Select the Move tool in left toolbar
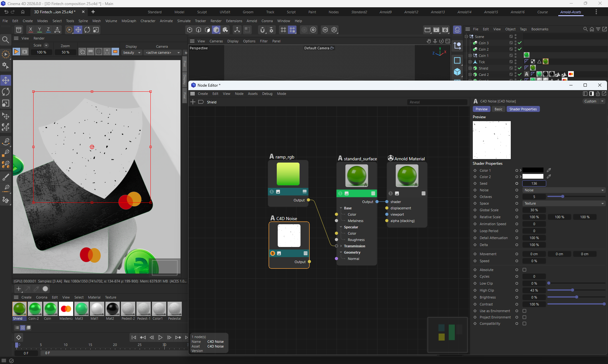This screenshot has height=364, width=608. pos(6,80)
